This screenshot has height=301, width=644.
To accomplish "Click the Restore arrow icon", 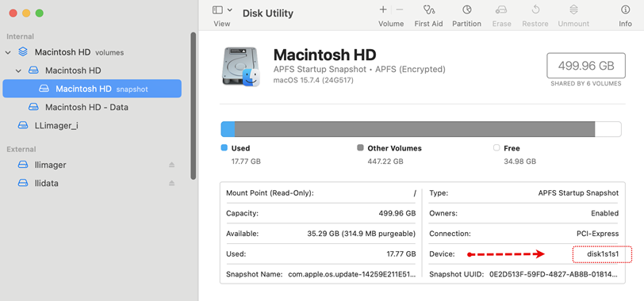I will (535, 10).
